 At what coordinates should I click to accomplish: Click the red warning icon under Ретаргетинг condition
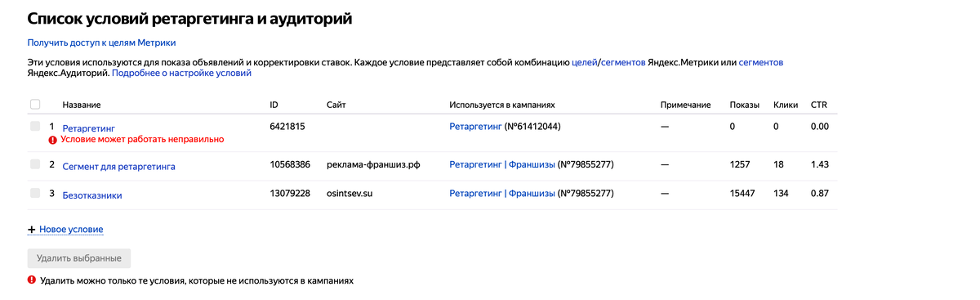click(x=53, y=140)
